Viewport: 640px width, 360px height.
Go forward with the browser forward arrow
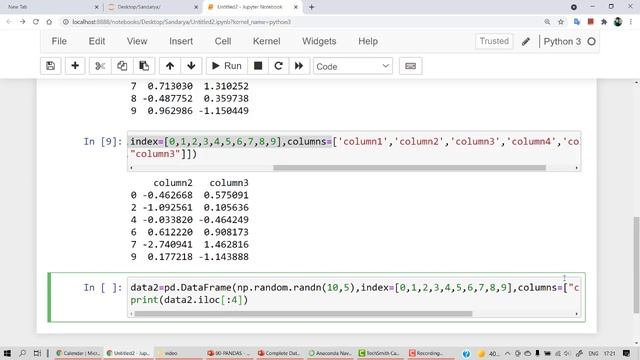click(22, 22)
